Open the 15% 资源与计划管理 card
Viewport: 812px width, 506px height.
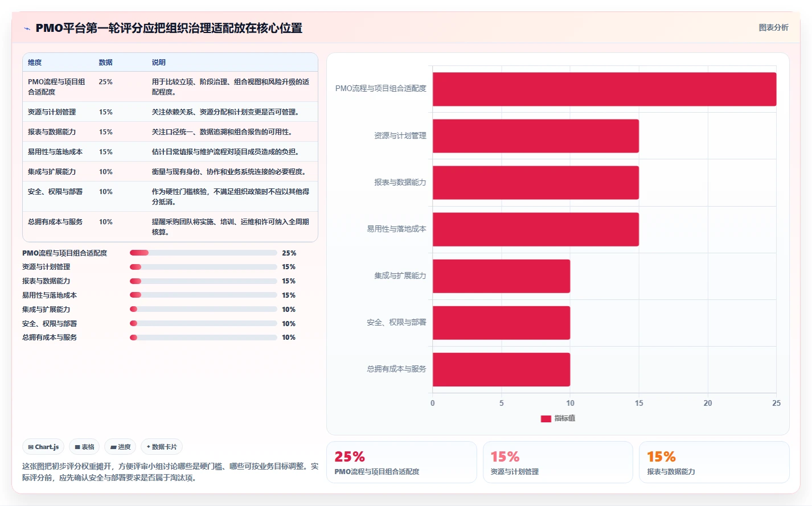(x=558, y=462)
